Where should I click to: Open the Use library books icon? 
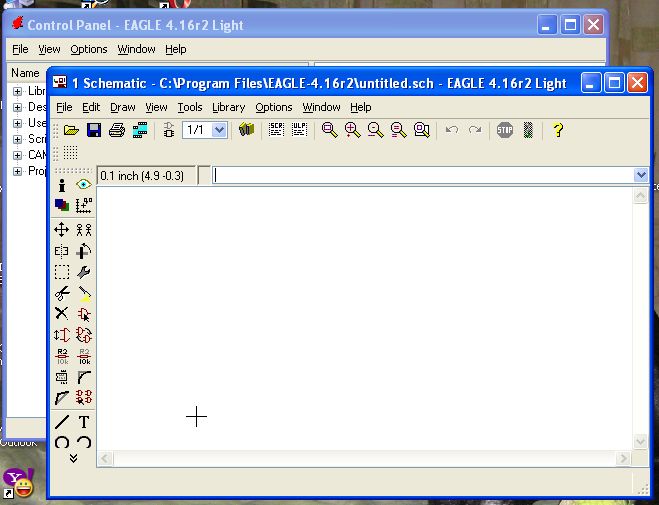pos(247,129)
